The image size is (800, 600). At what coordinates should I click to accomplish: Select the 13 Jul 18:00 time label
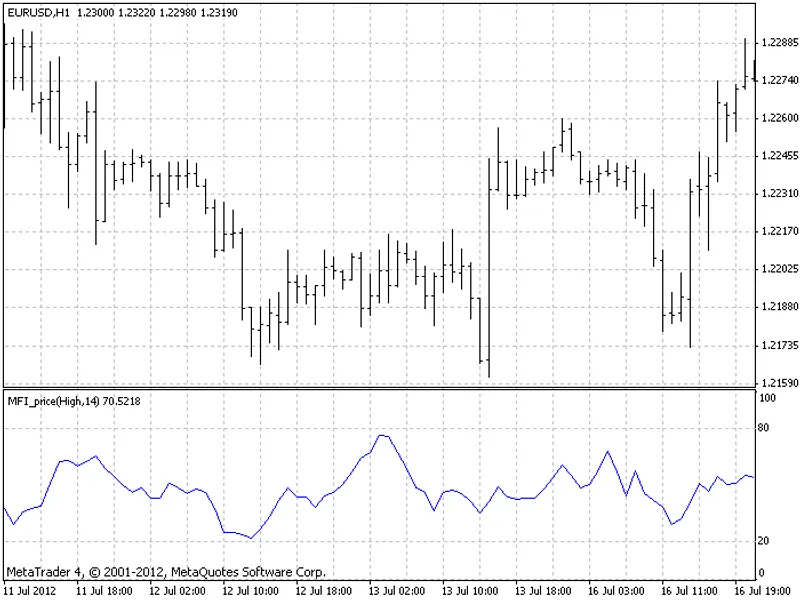pos(543,591)
